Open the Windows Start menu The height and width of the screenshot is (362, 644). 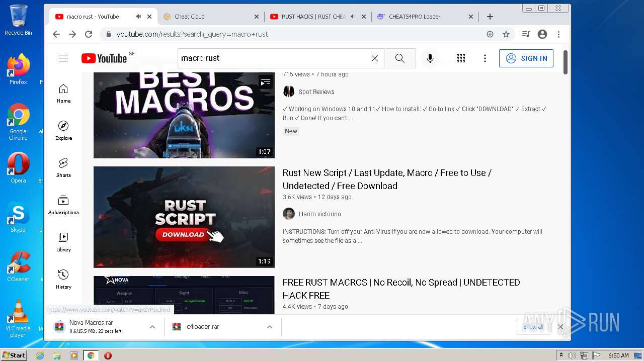(14, 355)
